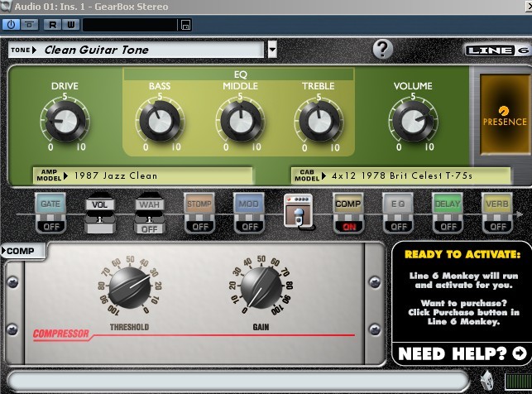Click the plugin toolbar preset name field
532x394 pixels.
pyautogui.click(x=130, y=25)
